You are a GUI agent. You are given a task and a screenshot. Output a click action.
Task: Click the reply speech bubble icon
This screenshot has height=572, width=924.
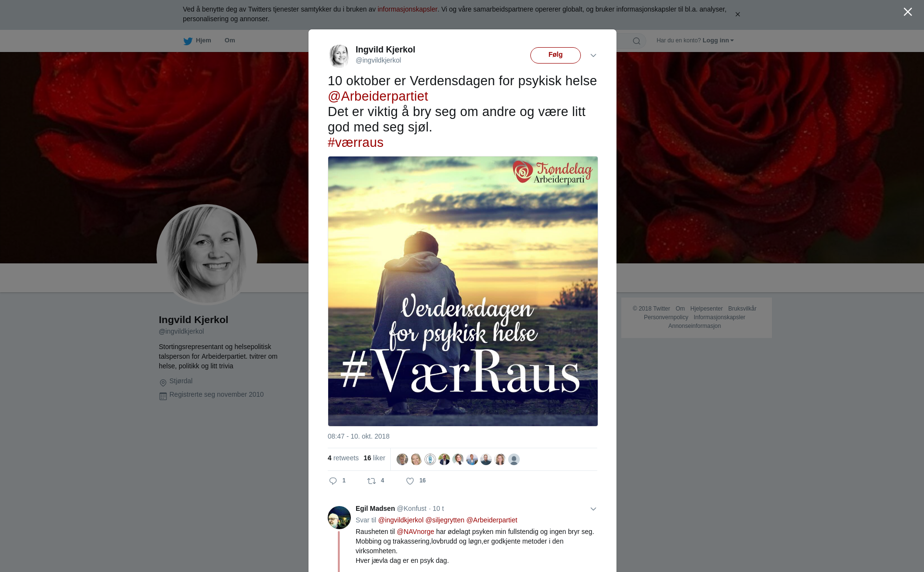point(333,481)
